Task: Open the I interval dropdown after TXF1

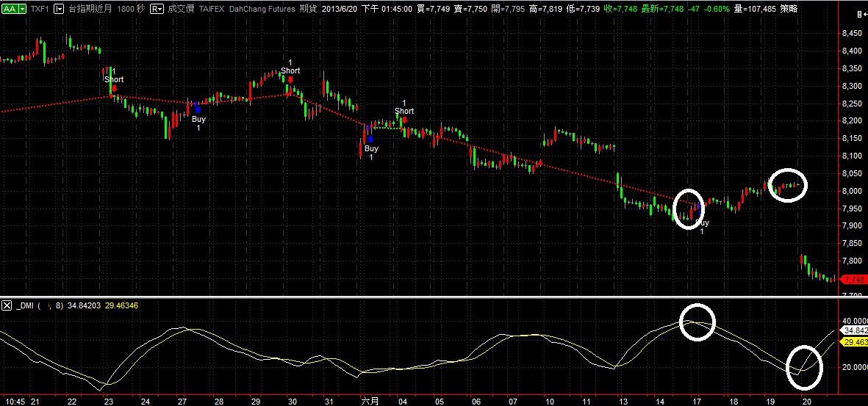Action: pos(57,9)
